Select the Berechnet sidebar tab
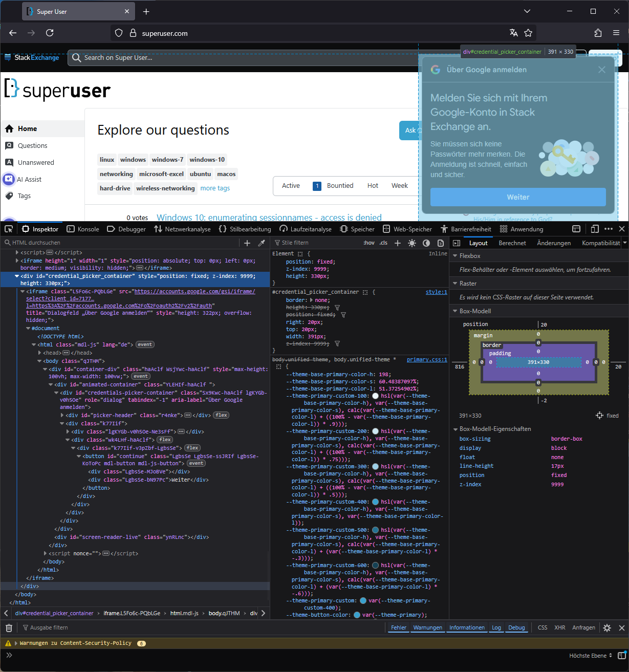This screenshot has width=629, height=672. (x=512, y=243)
